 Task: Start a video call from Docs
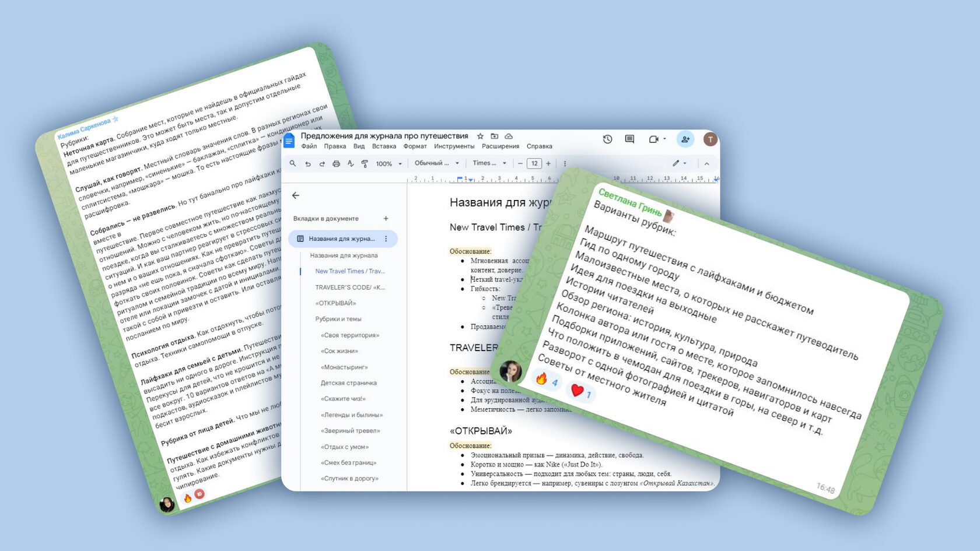(653, 139)
